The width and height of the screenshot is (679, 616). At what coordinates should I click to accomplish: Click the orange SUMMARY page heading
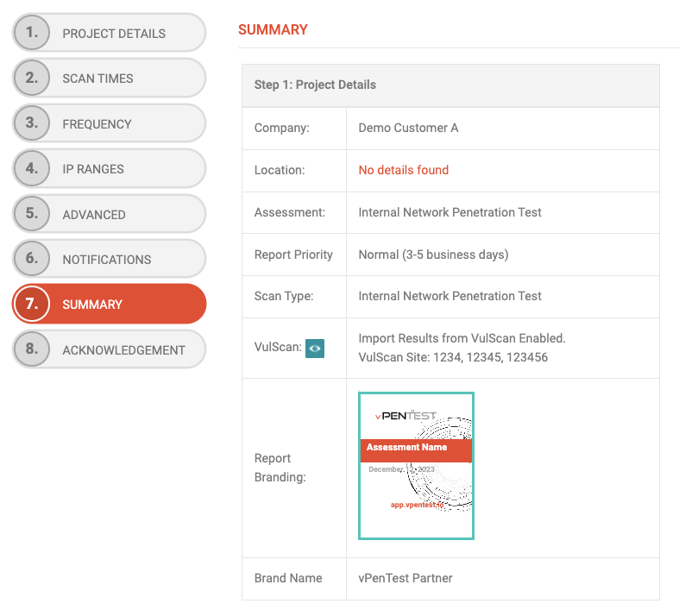click(x=273, y=29)
